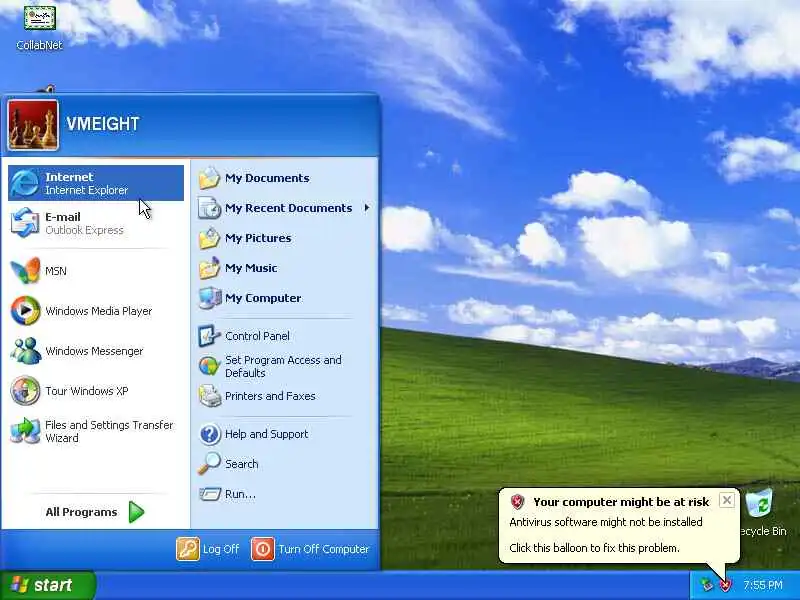Expand My Recent Documents submenu arrow
The height and width of the screenshot is (600, 800).
click(x=367, y=208)
